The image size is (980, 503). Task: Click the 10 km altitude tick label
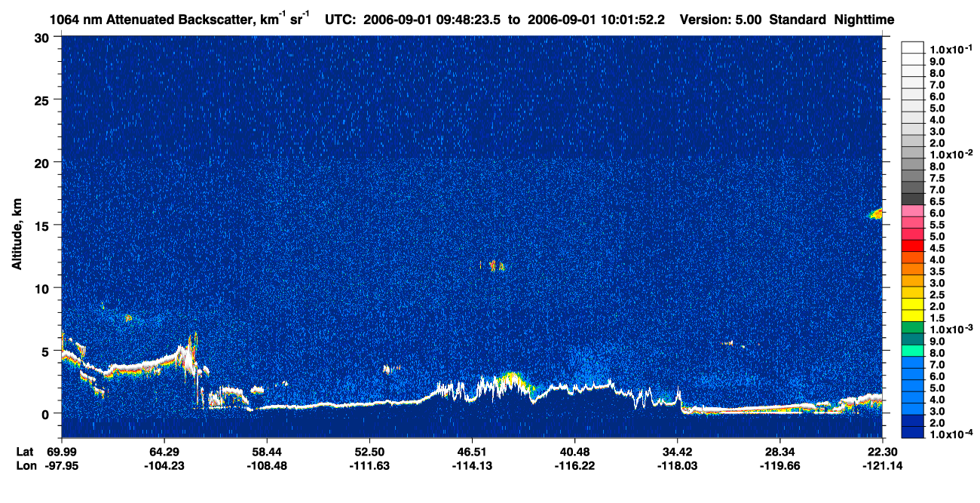[x=44, y=288]
